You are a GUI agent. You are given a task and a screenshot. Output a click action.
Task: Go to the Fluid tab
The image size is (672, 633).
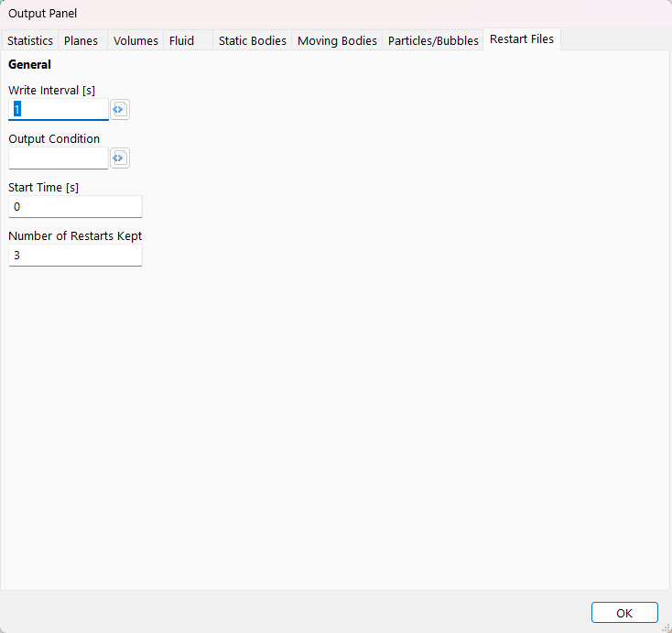182,40
